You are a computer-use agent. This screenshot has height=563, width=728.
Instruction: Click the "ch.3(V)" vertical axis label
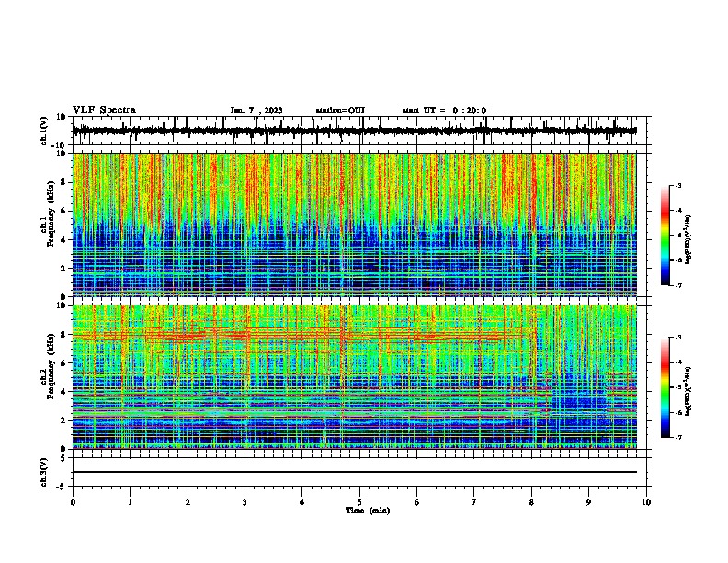(x=44, y=472)
